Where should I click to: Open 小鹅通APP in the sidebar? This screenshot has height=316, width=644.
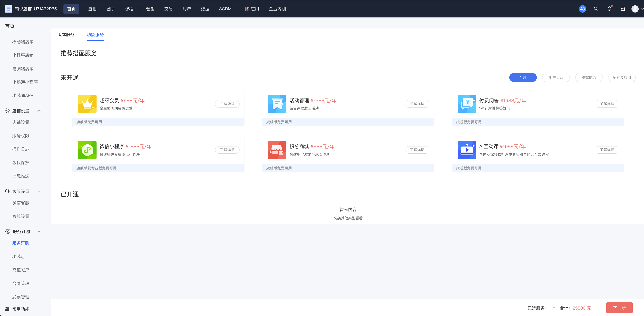[x=23, y=95]
